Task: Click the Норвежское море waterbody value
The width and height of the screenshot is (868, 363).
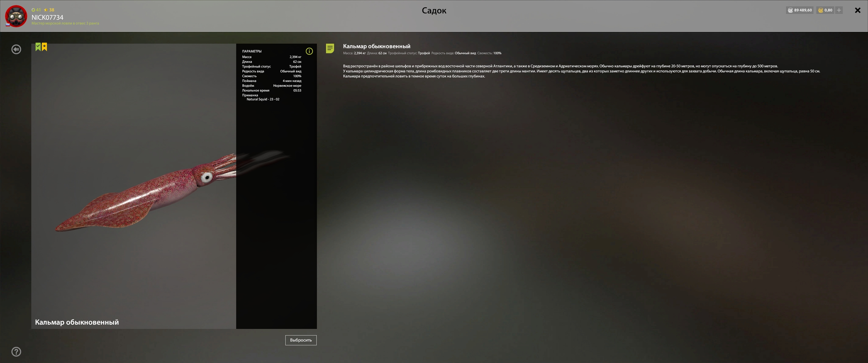Action: 287,86
